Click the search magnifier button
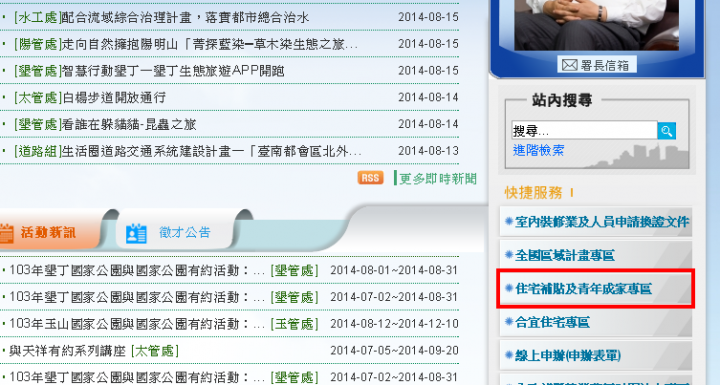This screenshot has height=385, width=720. [x=666, y=131]
